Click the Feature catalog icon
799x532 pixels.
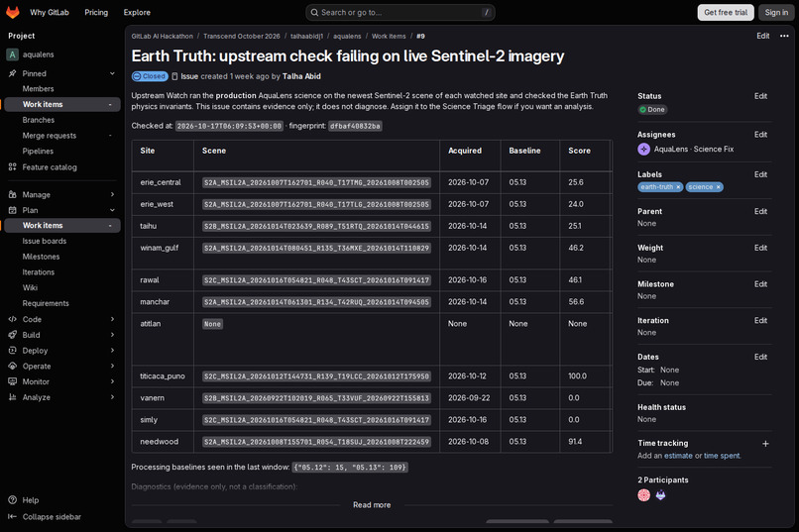[12, 167]
